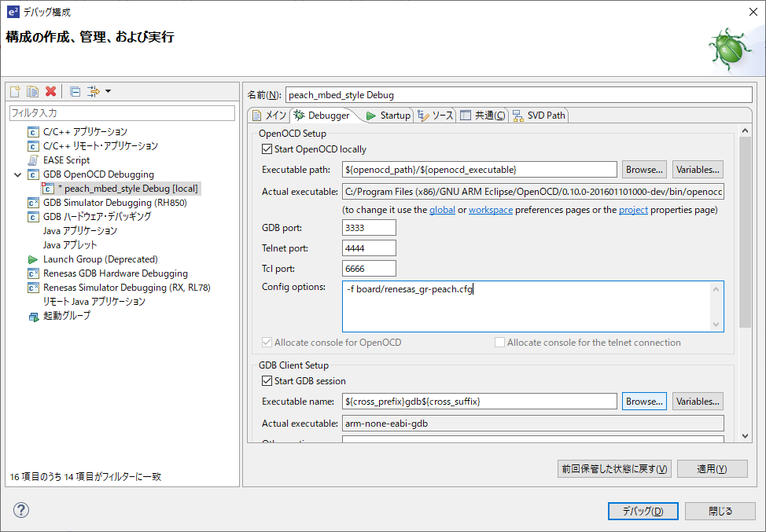Click the GDB OpenOCD Debugging icon
The height and width of the screenshot is (532, 766).
tap(33, 174)
